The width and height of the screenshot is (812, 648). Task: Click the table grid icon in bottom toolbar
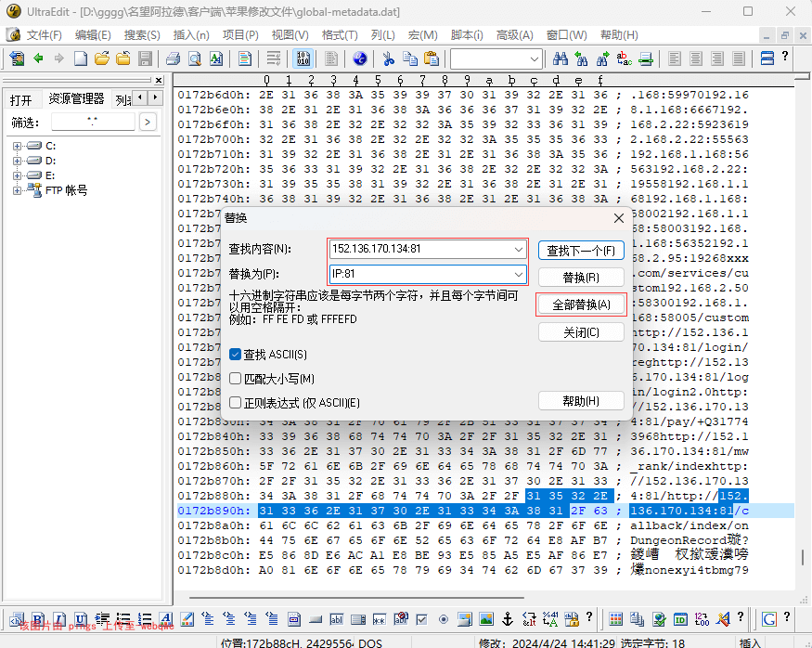(x=616, y=618)
